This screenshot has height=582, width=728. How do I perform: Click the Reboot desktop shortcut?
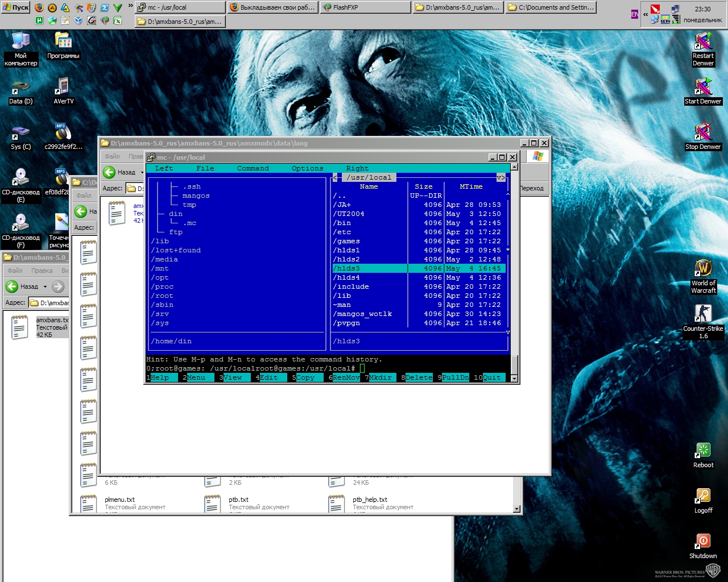coord(703,455)
